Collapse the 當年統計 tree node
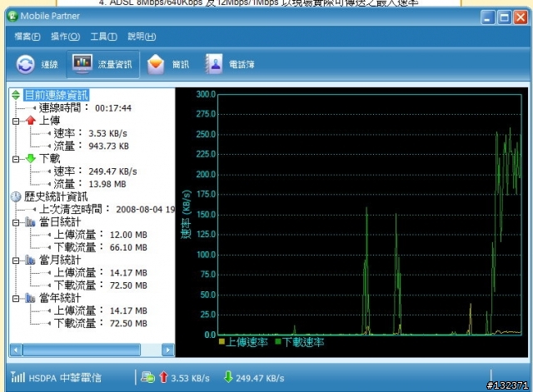The image size is (533, 392). [x=16, y=299]
